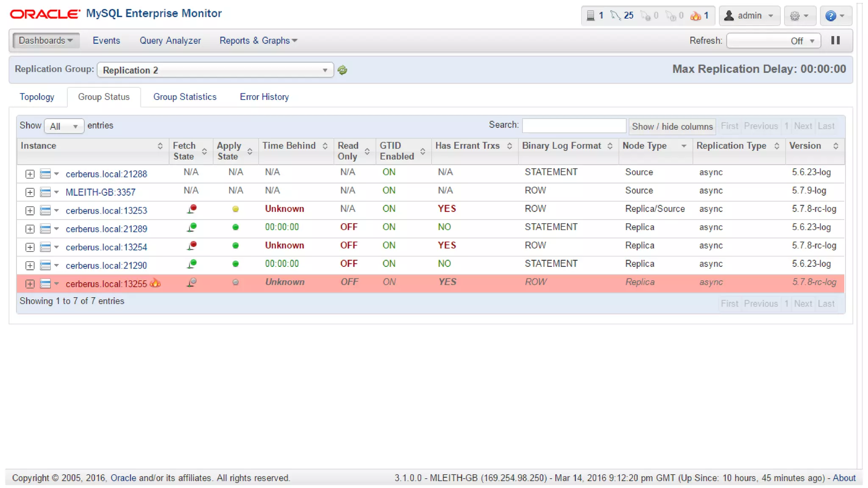Screen dimensions: 868x488
Task: Click the emergency events flame counter
Action: point(699,16)
